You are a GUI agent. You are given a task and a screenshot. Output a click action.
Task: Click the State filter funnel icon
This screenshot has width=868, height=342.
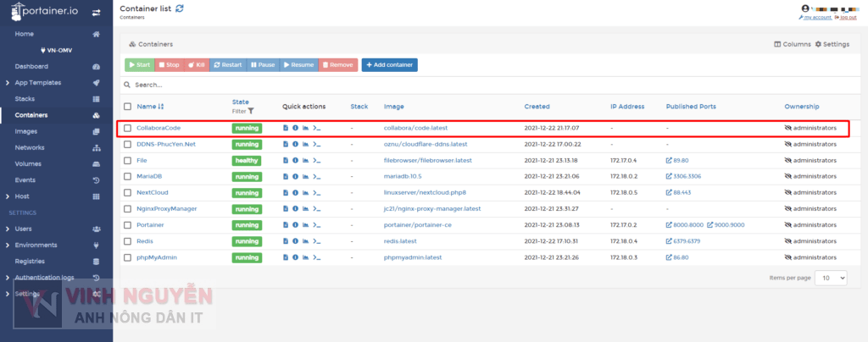tap(251, 111)
